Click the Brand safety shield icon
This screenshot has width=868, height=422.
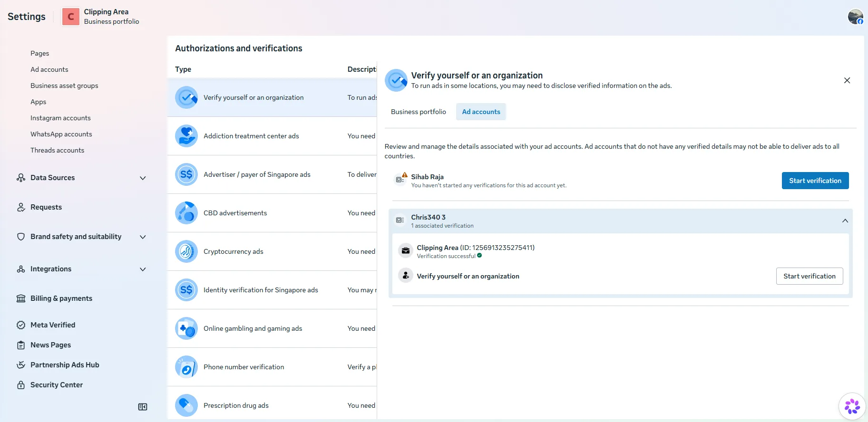[x=21, y=237]
